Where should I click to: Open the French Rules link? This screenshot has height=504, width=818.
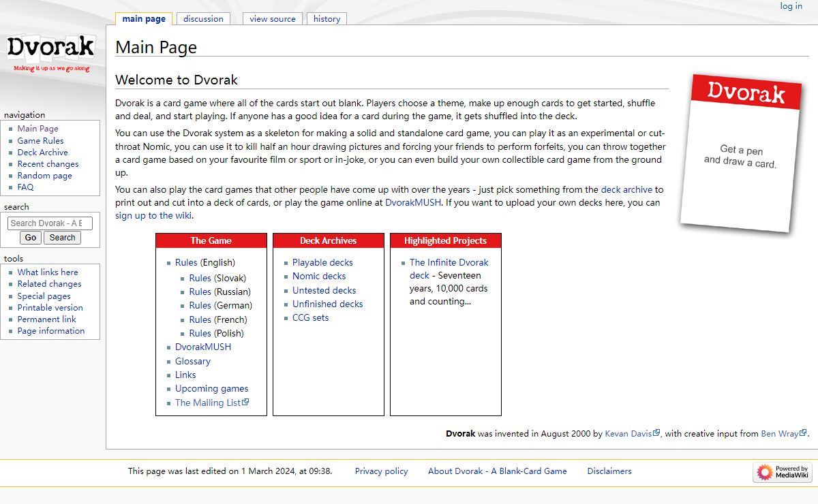pyautogui.click(x=200, y=320)
